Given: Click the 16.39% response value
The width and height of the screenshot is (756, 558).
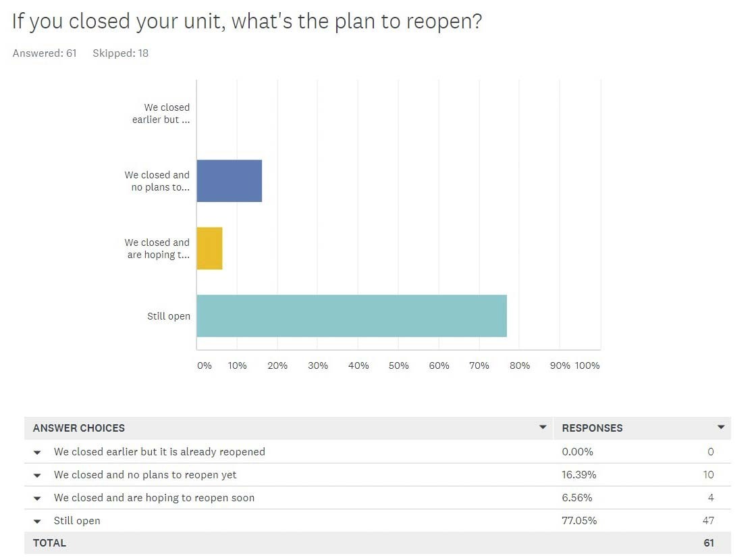Looking at the screenshot, I should tap(579, 475).
